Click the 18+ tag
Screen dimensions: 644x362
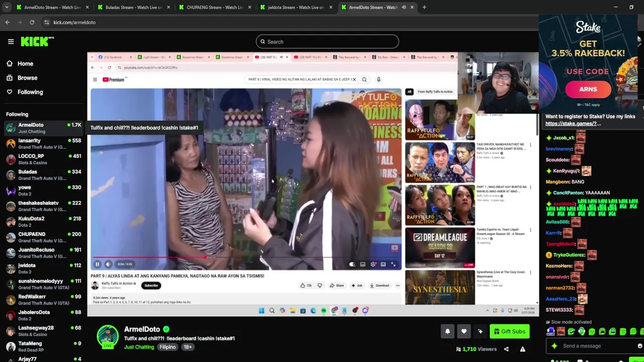click(x=188, y=347)
